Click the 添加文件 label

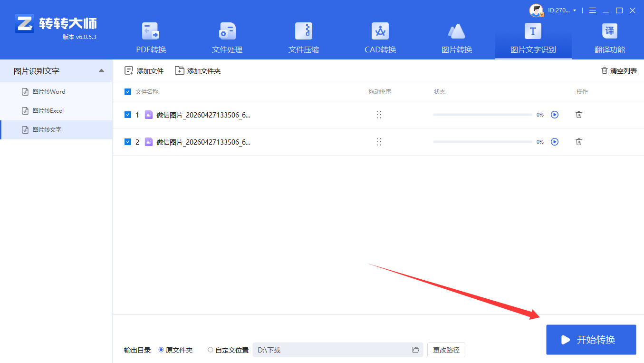[150, 71]
